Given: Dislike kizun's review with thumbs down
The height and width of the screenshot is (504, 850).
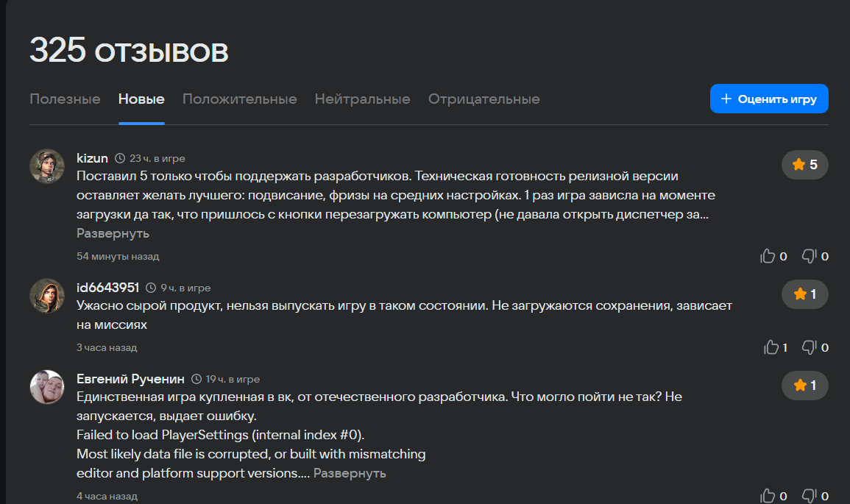Looking at the screenshot, I should [810, 256].
